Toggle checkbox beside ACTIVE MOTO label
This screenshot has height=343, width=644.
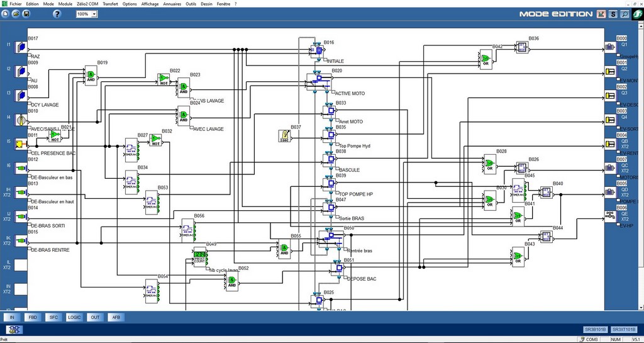click(333, 93)
